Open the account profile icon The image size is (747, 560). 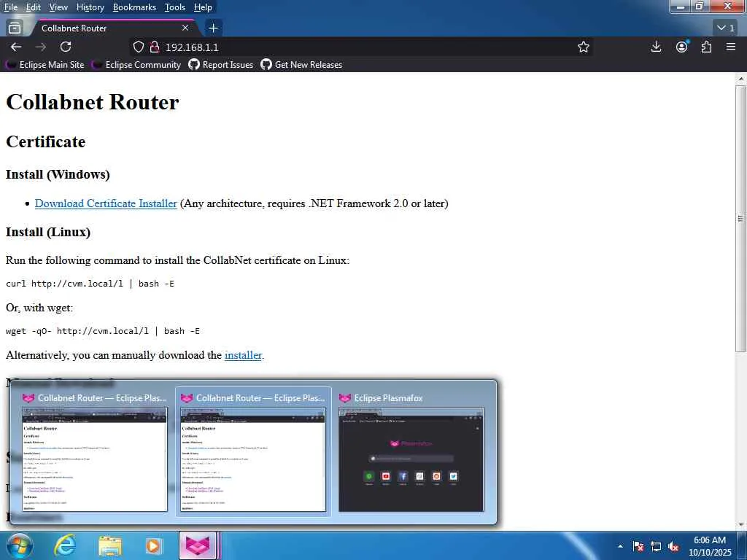point(682,47)
